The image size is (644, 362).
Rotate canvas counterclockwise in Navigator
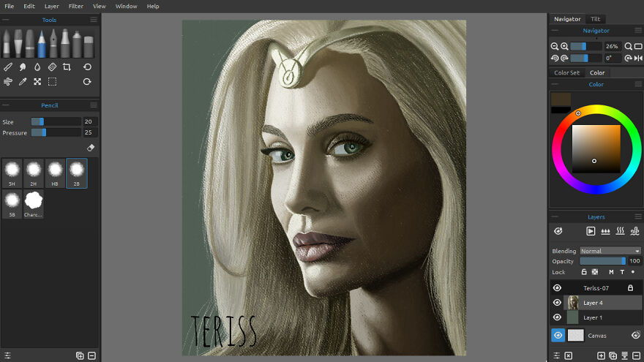(x=555, y=59)
